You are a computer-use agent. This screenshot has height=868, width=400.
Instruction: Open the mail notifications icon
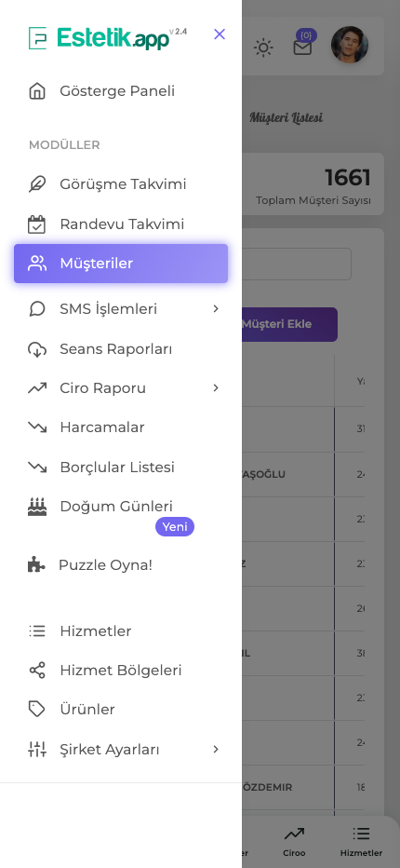[x=302, y=47]
